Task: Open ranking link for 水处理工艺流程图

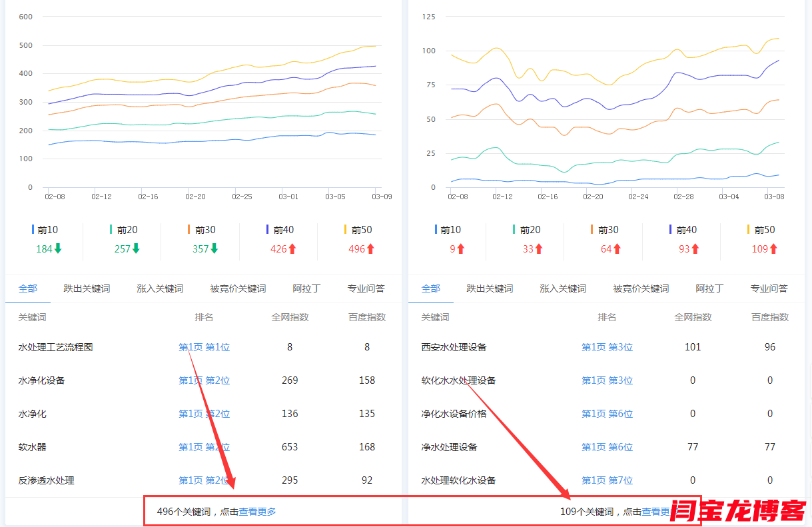Action: (204, 347)
